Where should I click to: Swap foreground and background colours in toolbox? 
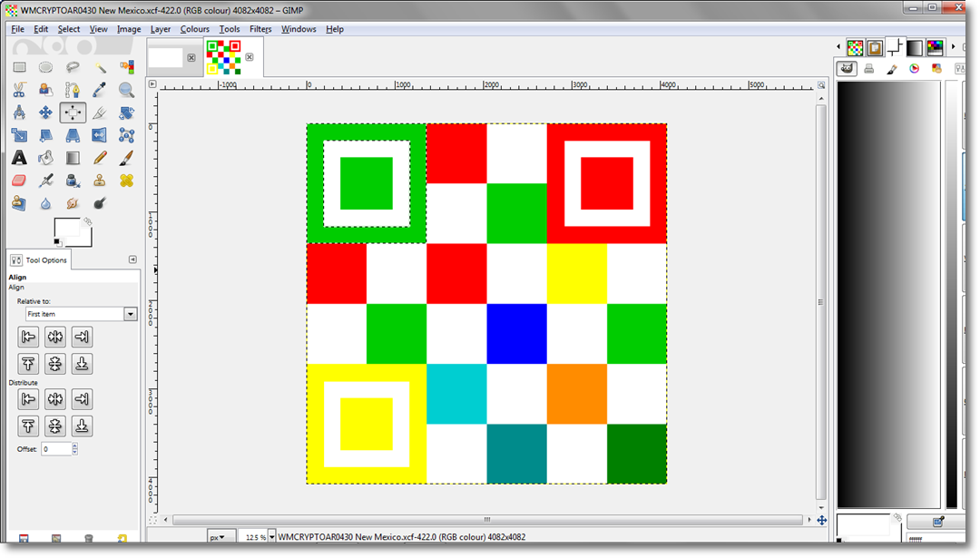click(88, 221)
